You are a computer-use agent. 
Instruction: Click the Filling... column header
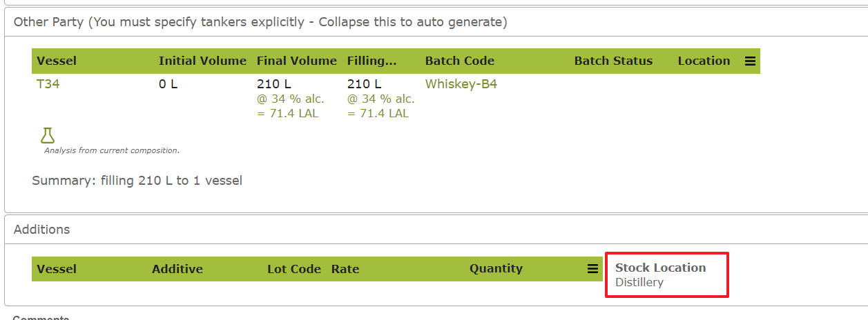372,61
